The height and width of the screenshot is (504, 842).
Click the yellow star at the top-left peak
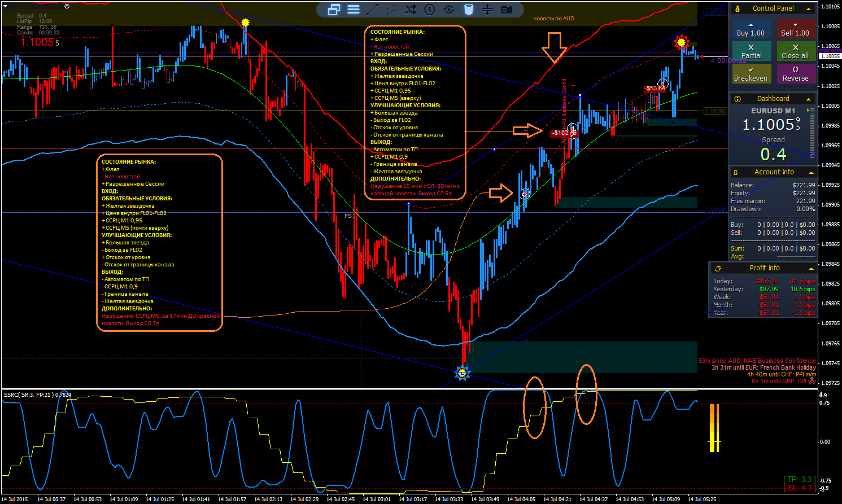pyautogui.click(x=245, y=23)
